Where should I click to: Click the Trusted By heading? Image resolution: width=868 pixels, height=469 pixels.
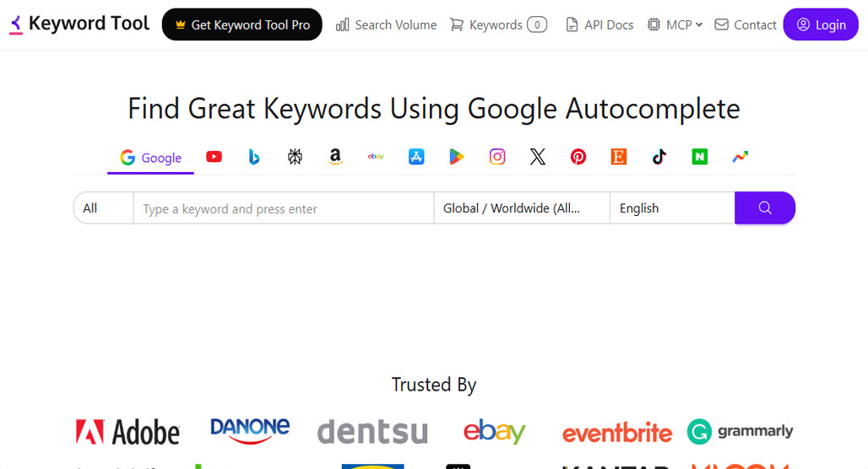point(434,385)
